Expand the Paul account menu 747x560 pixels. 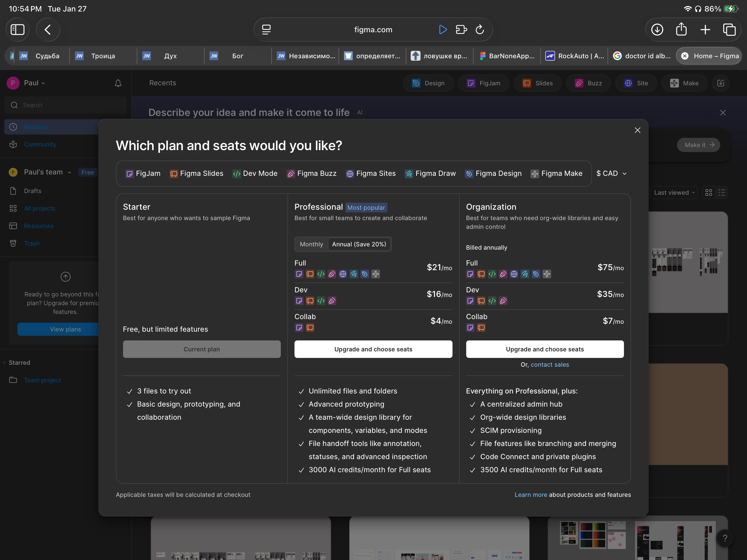pos(34,83)
